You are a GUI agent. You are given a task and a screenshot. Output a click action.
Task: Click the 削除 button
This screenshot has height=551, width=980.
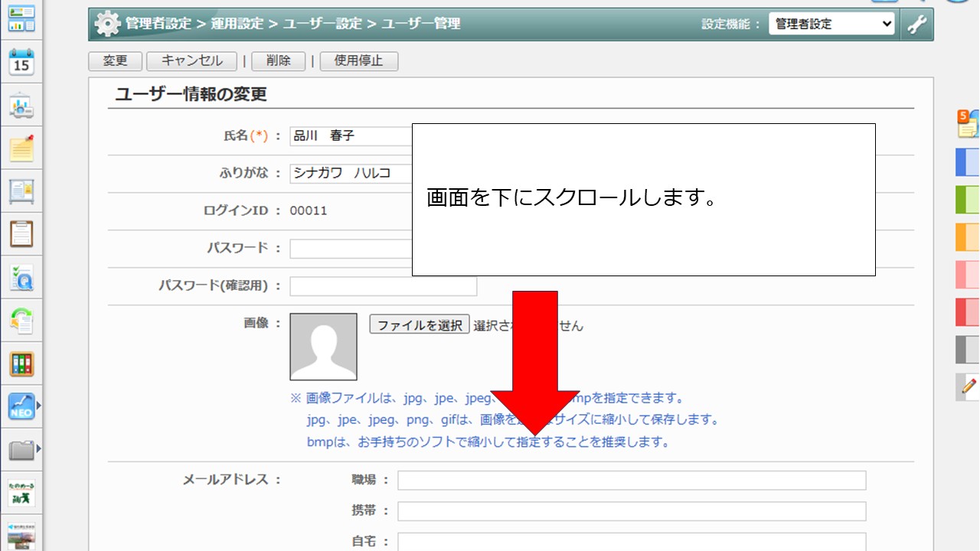tap(278, 61)
